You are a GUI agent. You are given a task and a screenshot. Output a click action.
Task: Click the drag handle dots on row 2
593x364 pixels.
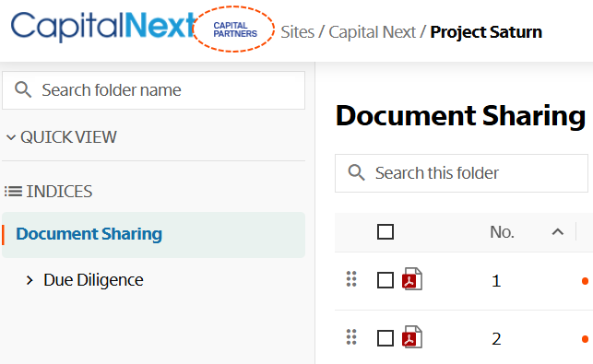351,336
